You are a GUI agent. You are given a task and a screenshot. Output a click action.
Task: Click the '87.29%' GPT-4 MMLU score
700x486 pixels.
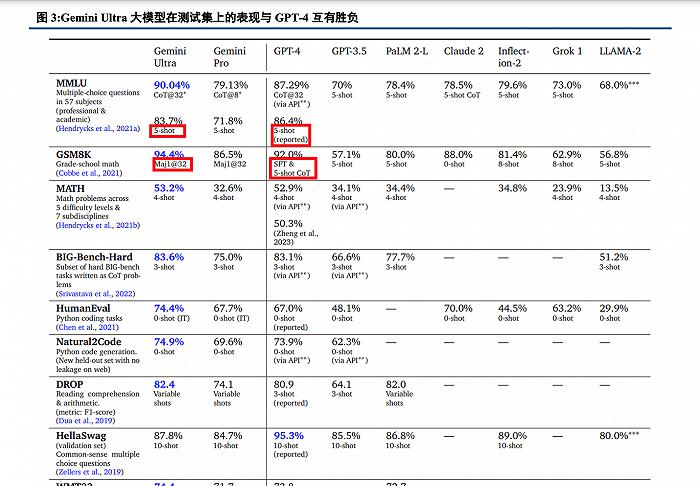[x=291, y=85]
